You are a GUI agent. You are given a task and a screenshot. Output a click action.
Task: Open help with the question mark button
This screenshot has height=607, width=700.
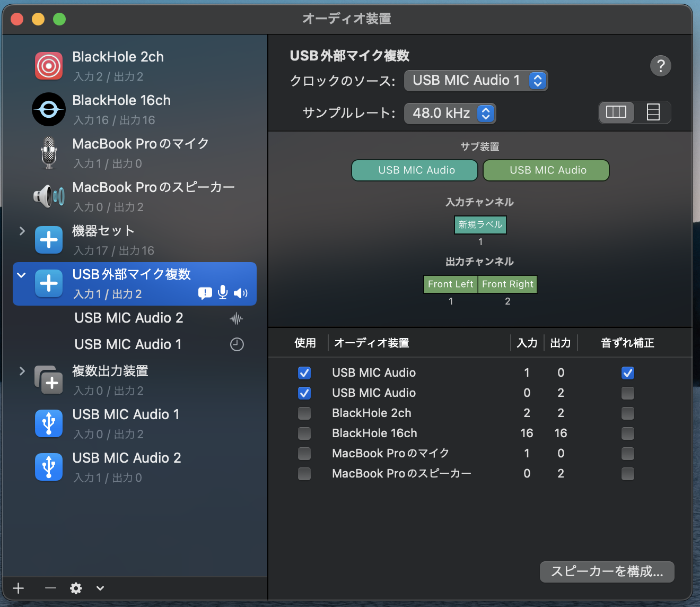[x=661, y=66]
